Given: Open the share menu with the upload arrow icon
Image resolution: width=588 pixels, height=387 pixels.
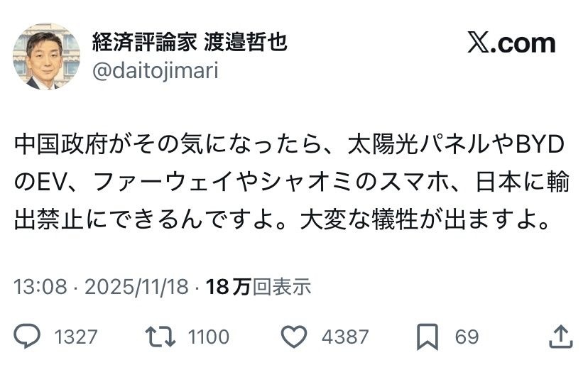Looking at the screenshot, I should click(x=560, y=336).
